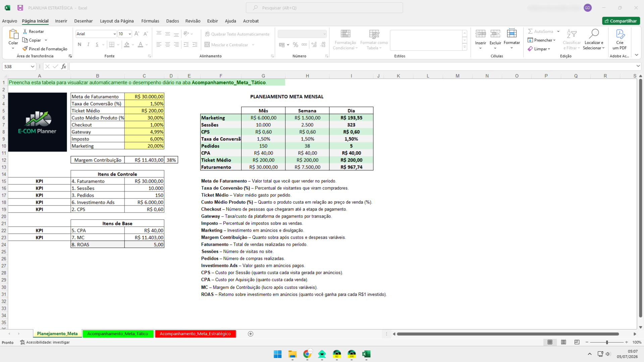
Task: Open the cell borders icon
Action: click(112, 45)
